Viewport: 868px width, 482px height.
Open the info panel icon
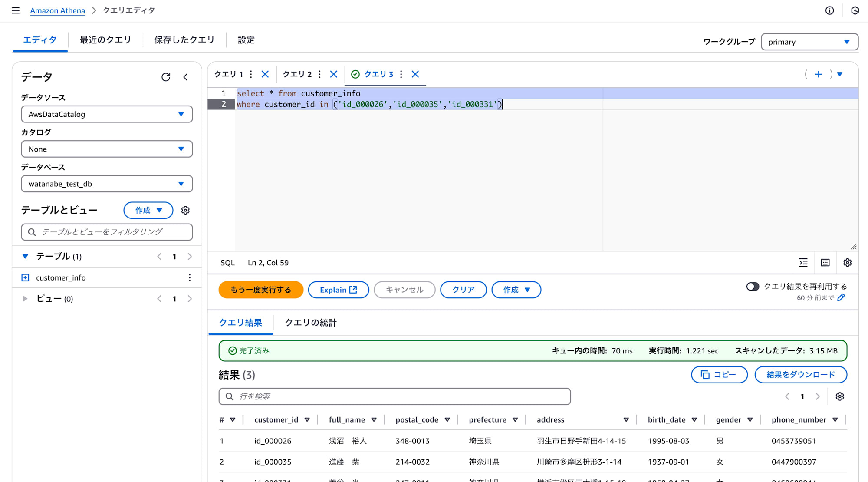[x=829, y=10]
